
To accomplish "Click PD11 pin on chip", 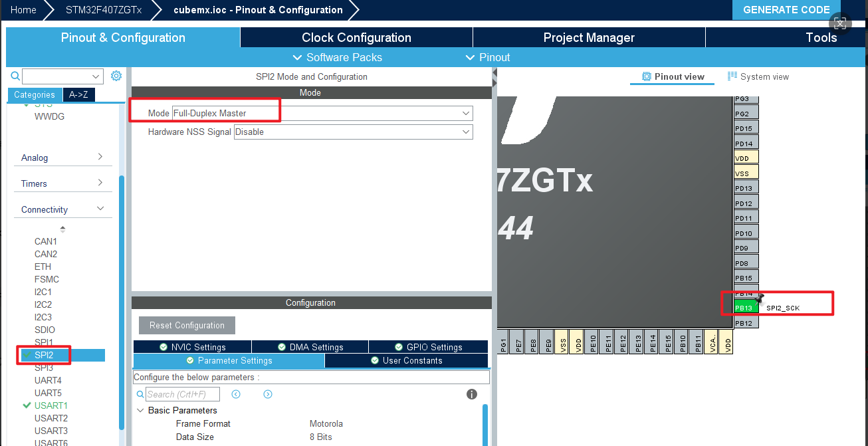I will (746, 218).
